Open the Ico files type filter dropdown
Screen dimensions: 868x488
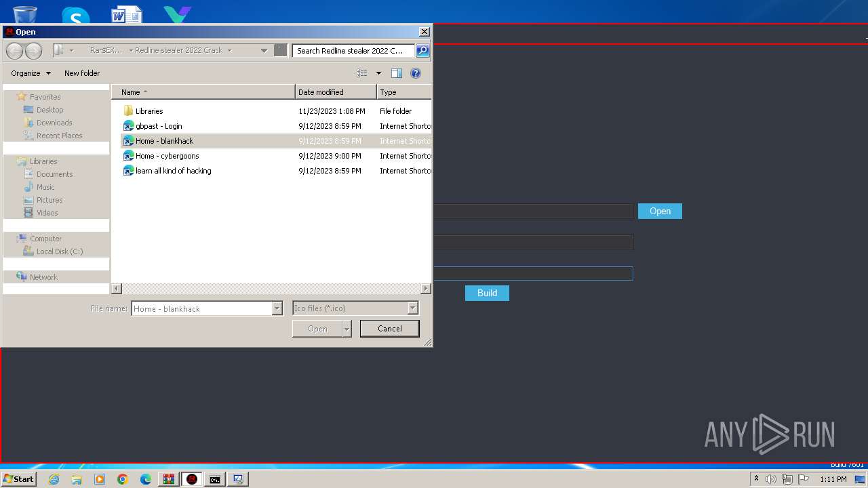pyautogui.click(x=412, y=308)
